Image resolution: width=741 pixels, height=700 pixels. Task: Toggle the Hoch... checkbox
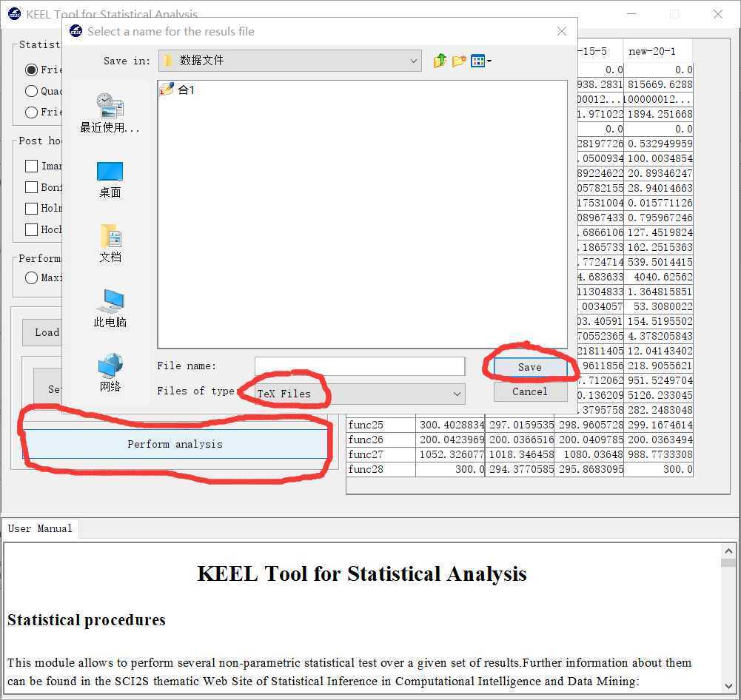coord(31,229)
